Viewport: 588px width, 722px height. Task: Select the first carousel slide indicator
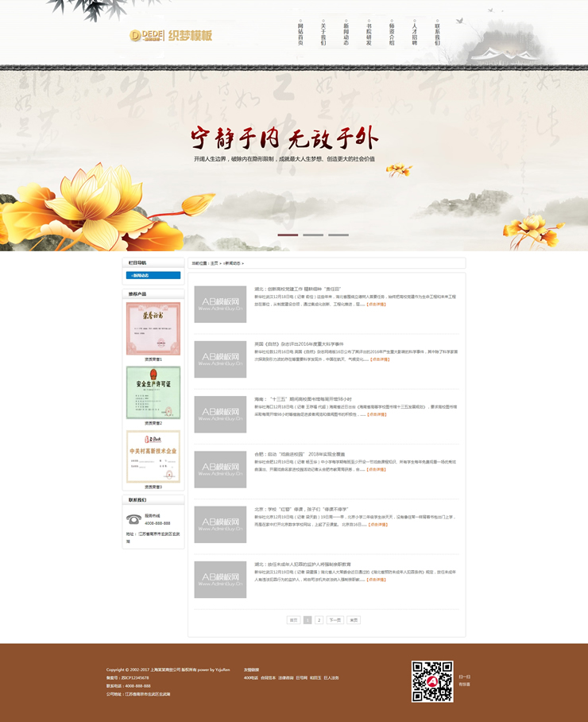288,235
